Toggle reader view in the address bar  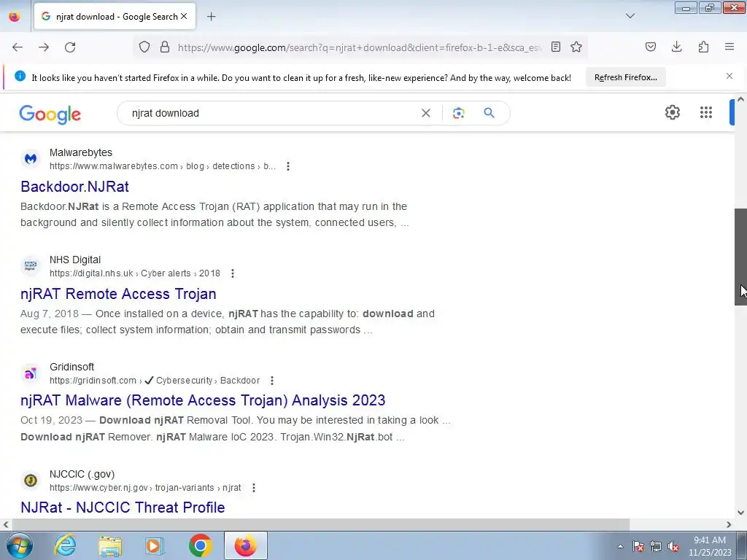pos(555,47)
